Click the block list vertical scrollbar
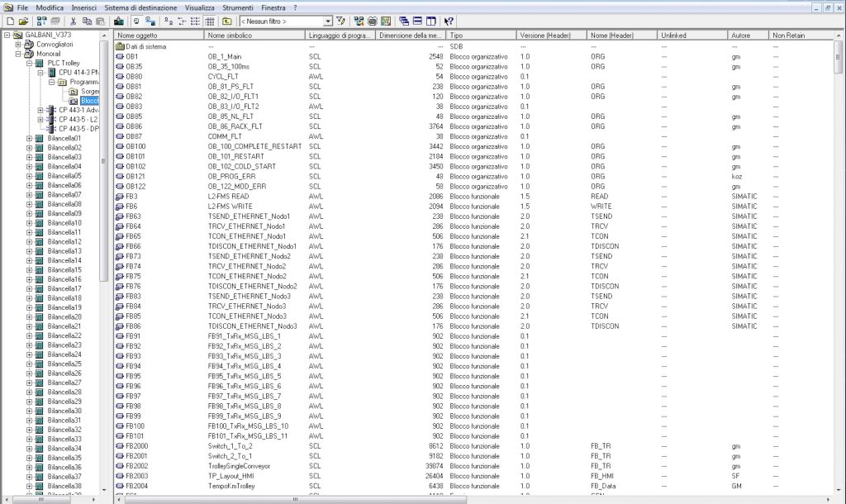Screen dimensions: 846x504 tap(838, 264)
